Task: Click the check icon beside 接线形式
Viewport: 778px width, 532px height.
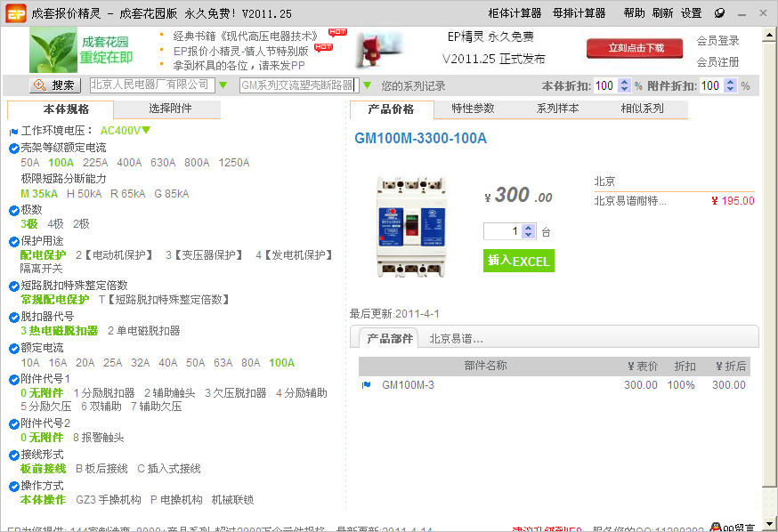Action: (14, 455)
